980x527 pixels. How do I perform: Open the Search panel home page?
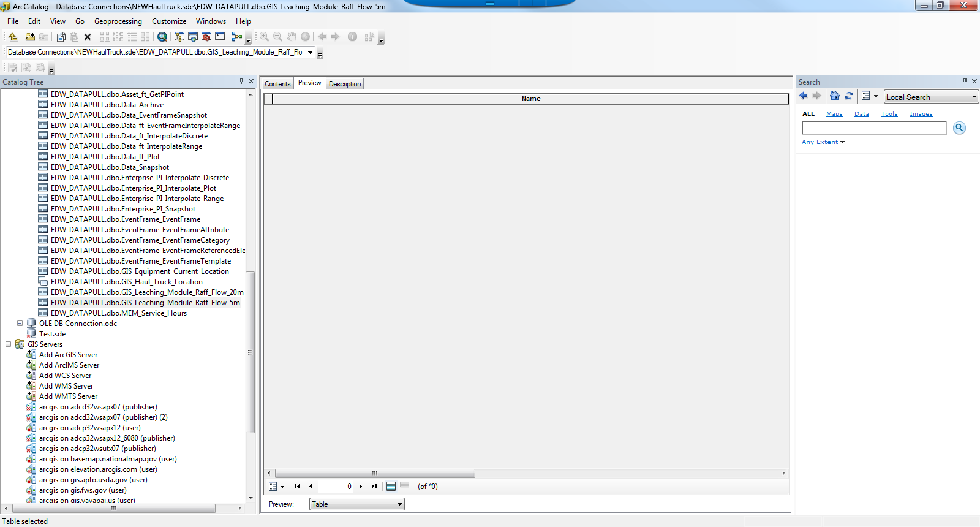coord(835,96)
